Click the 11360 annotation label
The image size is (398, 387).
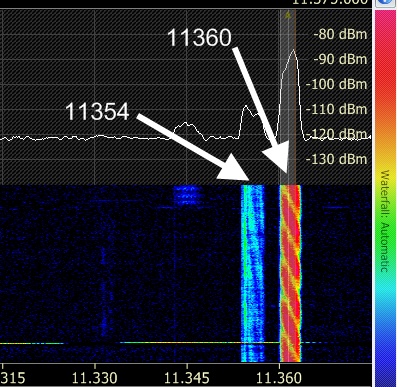[199, 37]
